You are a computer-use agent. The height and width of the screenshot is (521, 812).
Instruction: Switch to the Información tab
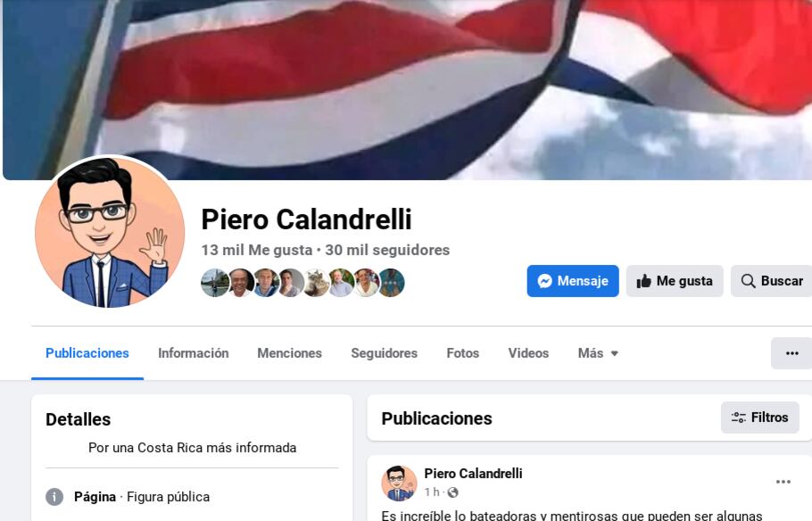click(193, 353)
